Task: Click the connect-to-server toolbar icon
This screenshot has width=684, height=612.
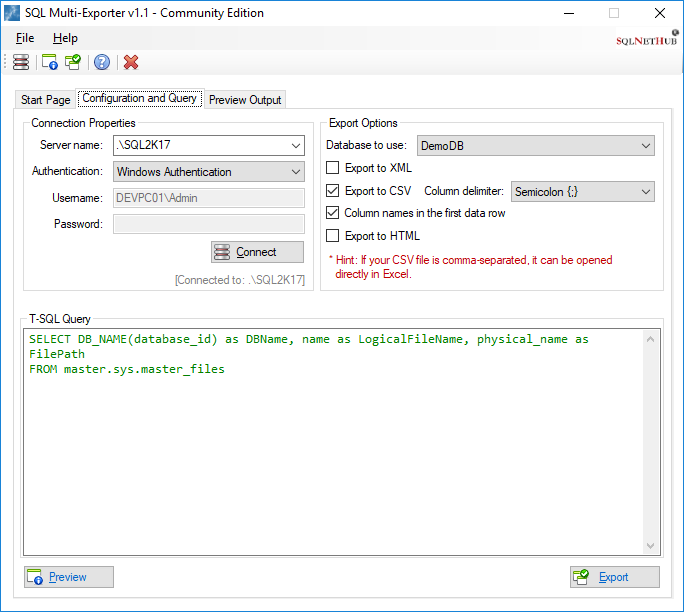Action: tap(21, 62)
